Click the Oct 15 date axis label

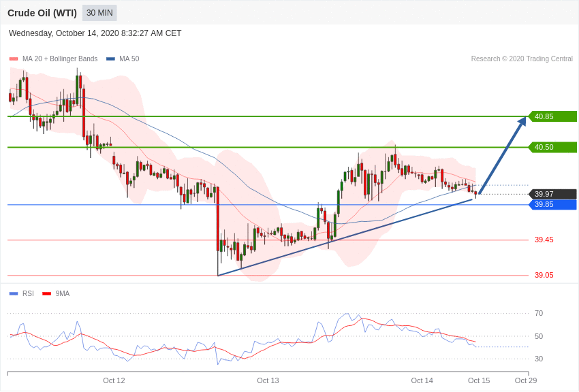pos(479,380)
